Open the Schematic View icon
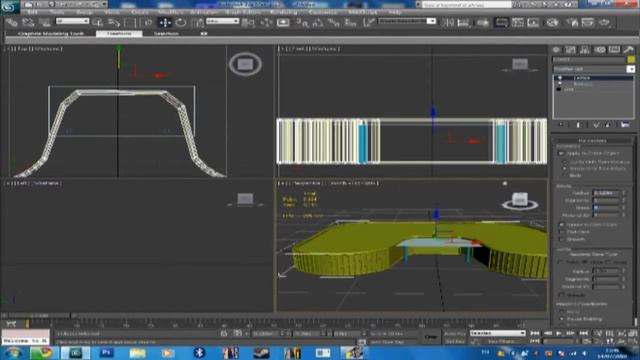The image size is (640, 360). [x=533, y=22]
